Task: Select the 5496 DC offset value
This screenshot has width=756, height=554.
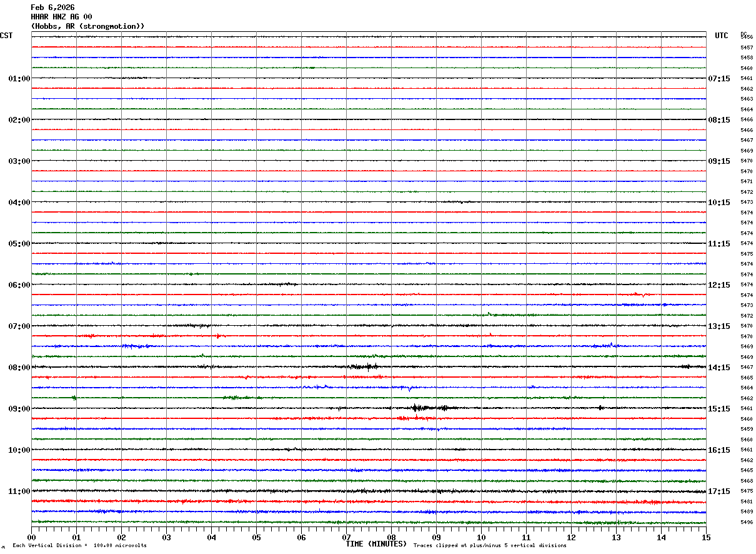Action: (x=747, y=522)
